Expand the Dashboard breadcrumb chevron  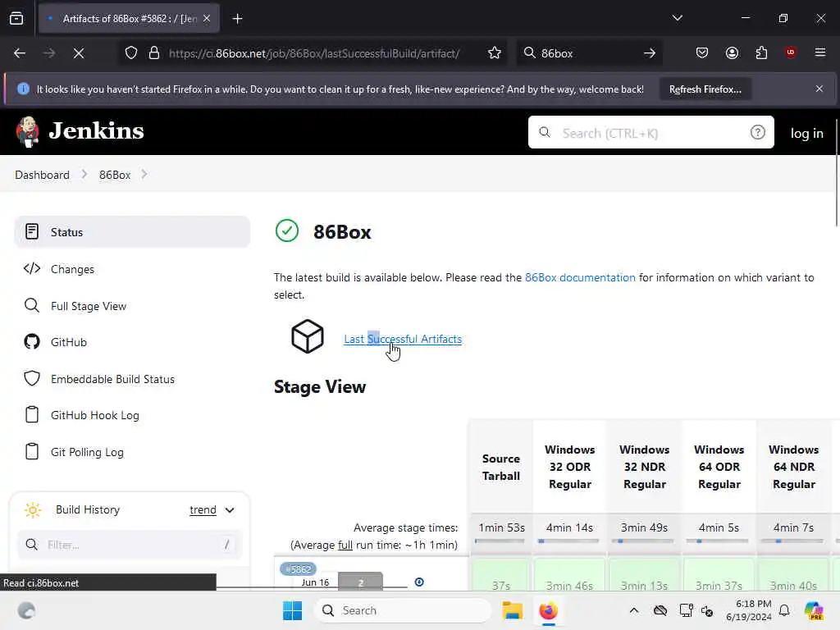[84, 175]
